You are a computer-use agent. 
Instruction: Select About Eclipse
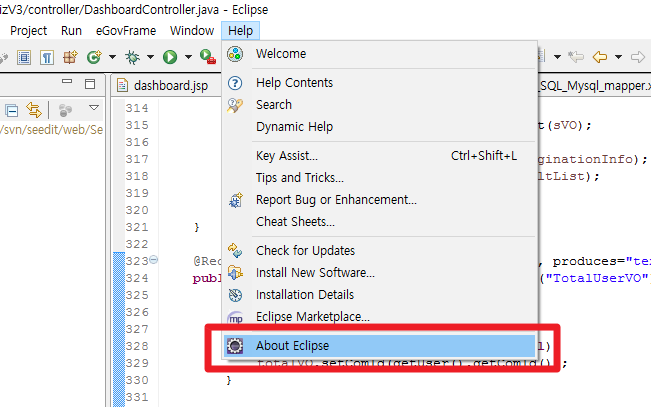[x=379, y=346]
